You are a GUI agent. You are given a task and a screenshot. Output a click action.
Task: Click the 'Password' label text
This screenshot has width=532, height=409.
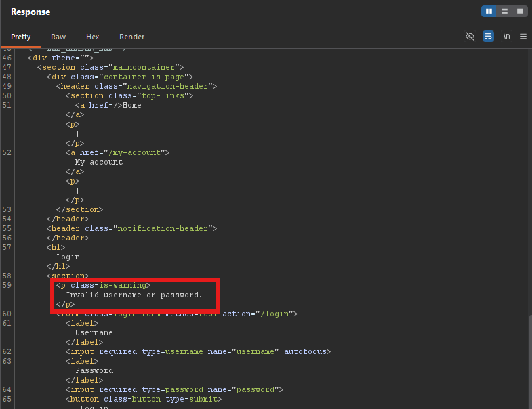click(x=94, y=370)
